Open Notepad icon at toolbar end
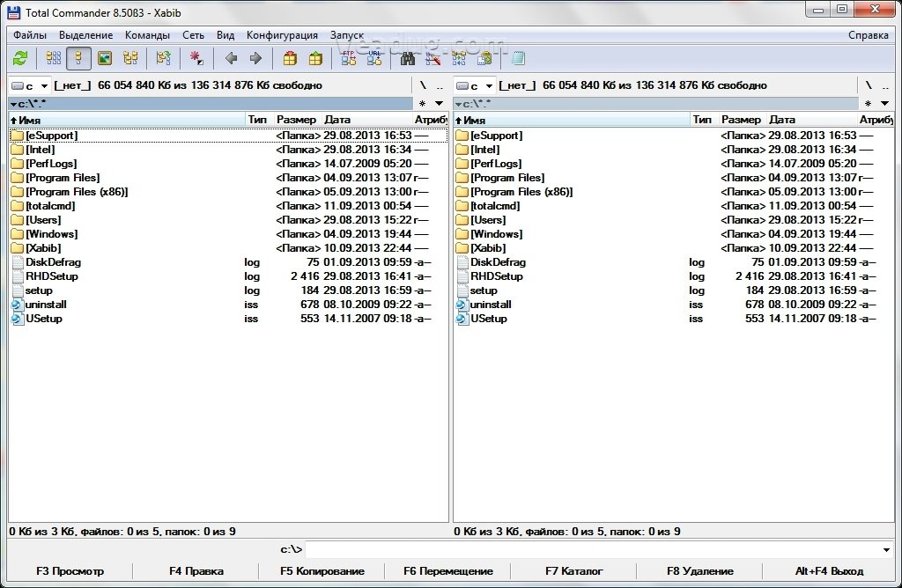Image resolution: width=902 pixels, height=588 pixels. pyautogui.click(x=518, y=59)
